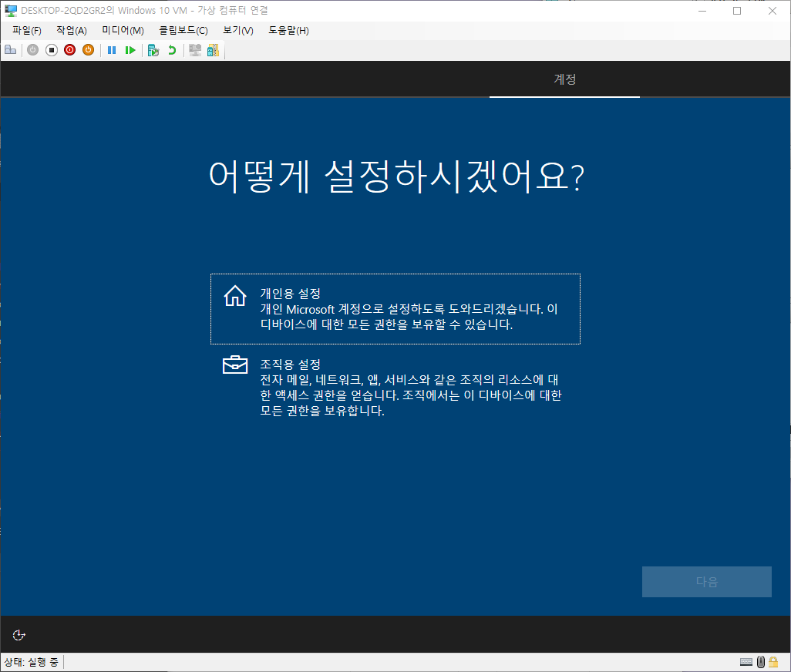Click the 다음 button

[706, 581]
